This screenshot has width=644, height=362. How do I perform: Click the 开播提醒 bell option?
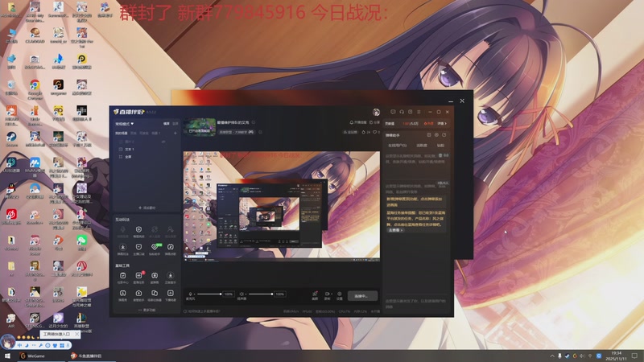tap(357, 122)
